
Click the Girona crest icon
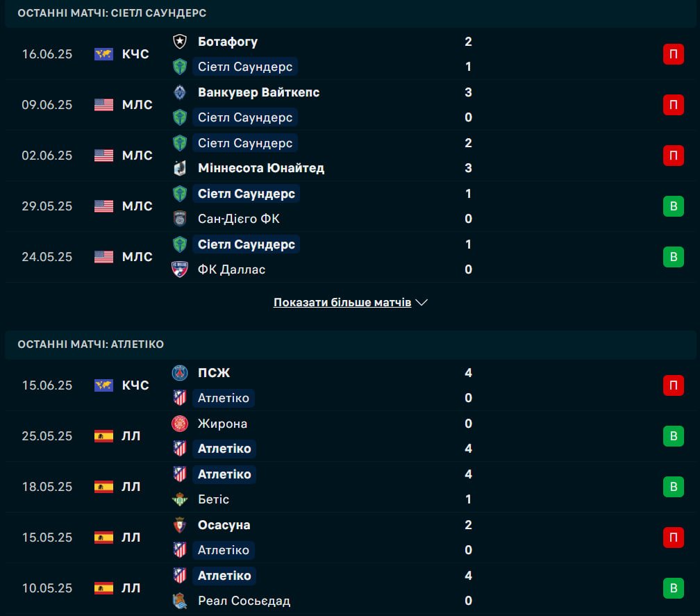[180, 424]
